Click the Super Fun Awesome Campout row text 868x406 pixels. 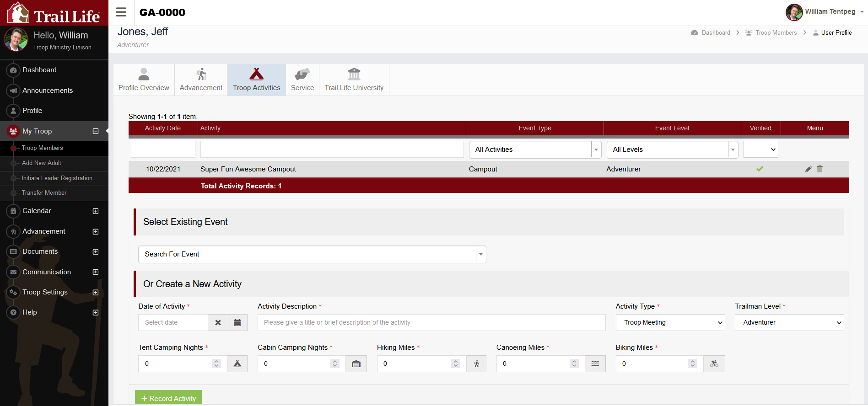pyautogui.click(x=248, y=169)
